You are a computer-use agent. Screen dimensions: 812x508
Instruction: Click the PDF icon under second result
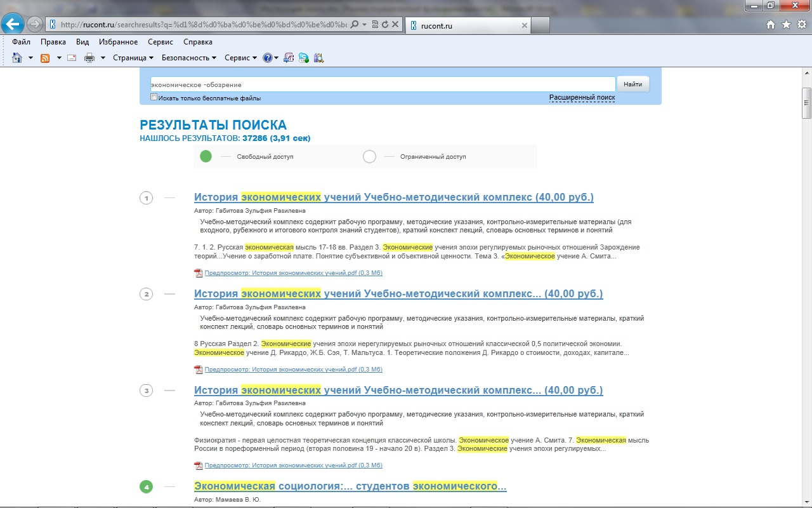(x=199, y=370)
